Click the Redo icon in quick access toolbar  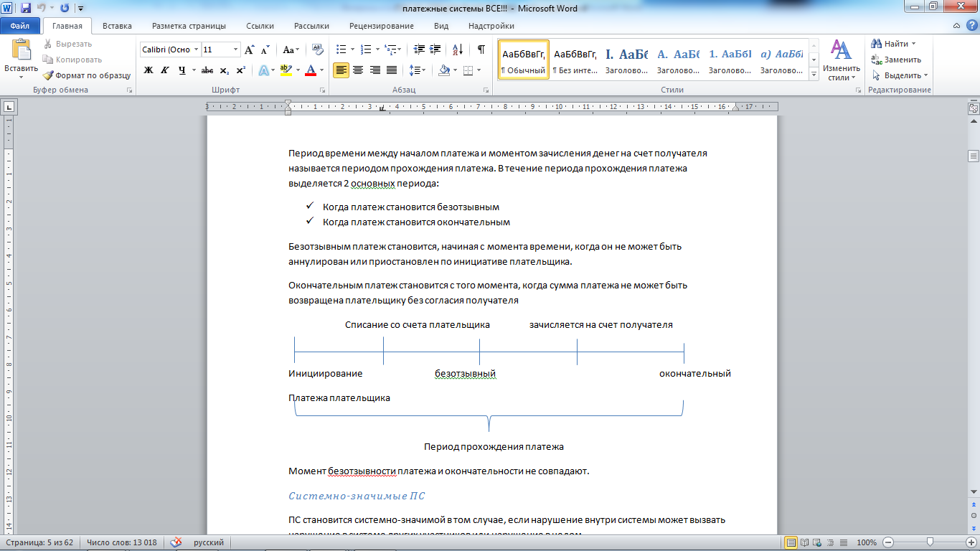tap(65, 8)
